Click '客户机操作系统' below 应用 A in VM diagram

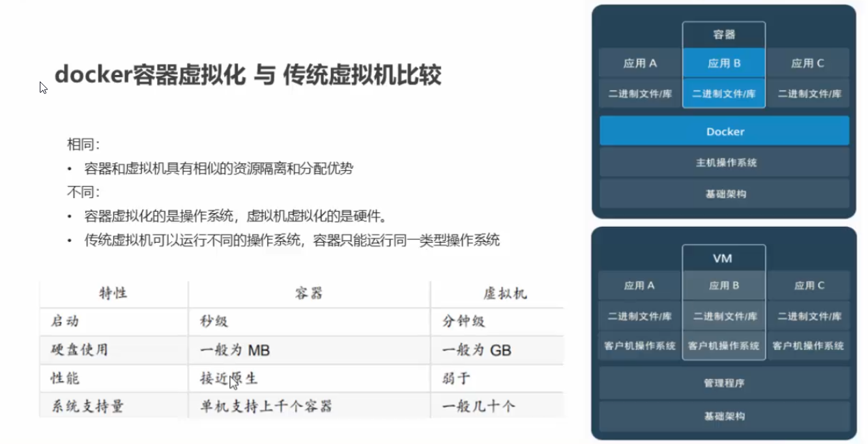(x=640, y=346)
